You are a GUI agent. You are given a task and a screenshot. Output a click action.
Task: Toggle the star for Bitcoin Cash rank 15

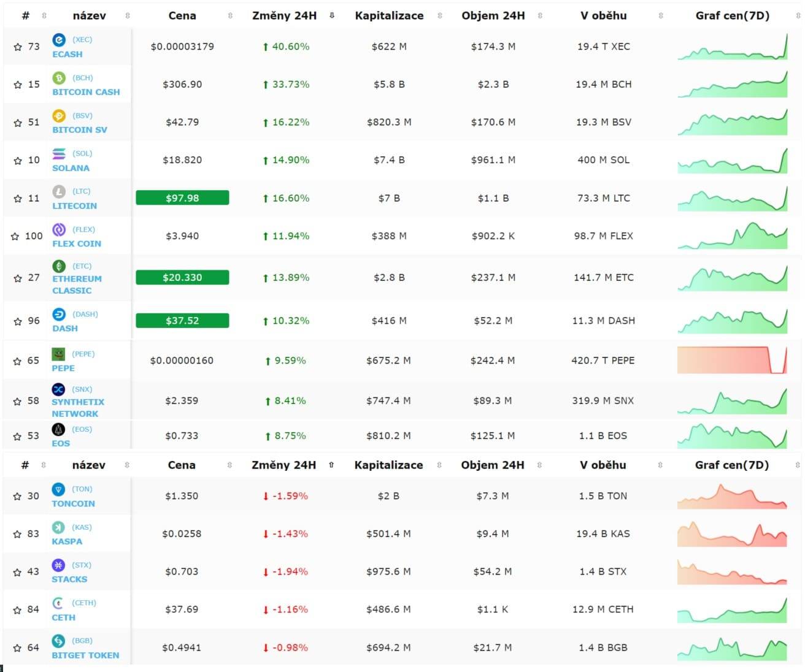tap(18, 85)
